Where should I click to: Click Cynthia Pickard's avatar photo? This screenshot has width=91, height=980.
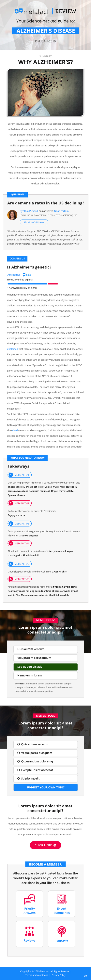[x=12, y=215]
